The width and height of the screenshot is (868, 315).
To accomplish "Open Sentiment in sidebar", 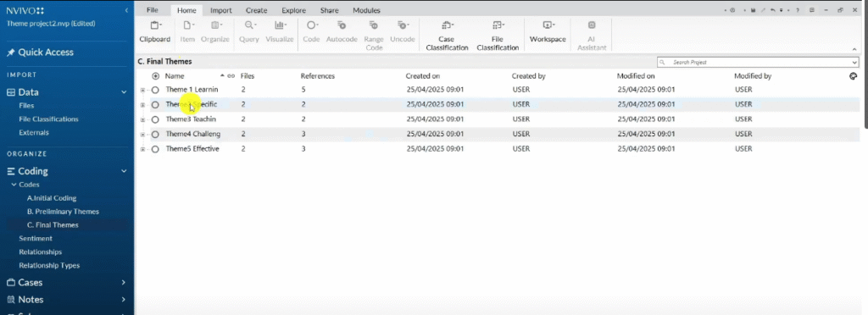I will pyautogui.click(x=36, y=239).
